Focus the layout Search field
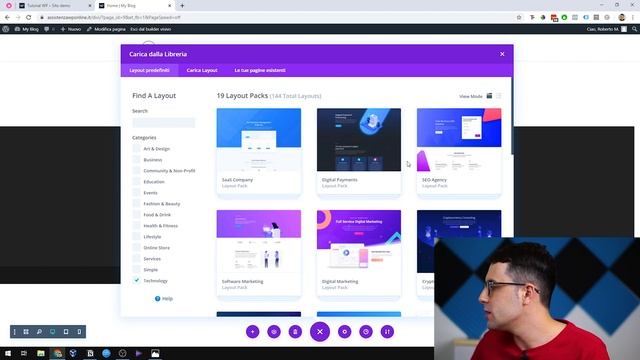The width and height of the screenshot is (640, 360). point(164,122)
